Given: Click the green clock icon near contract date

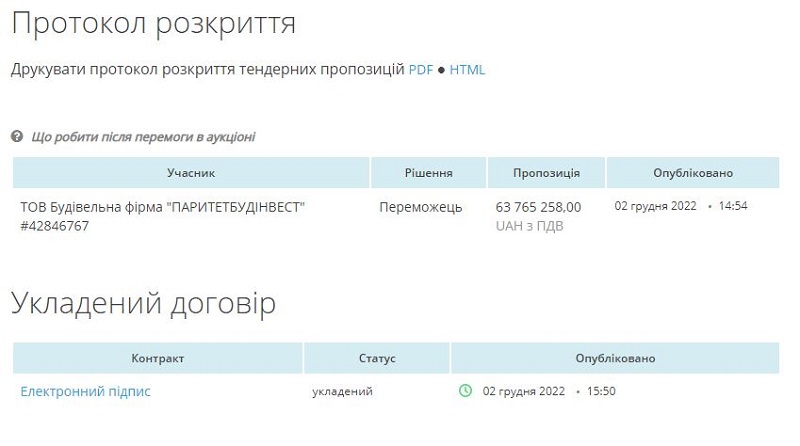Looking at the screenshot, I should tap(465, 391).
